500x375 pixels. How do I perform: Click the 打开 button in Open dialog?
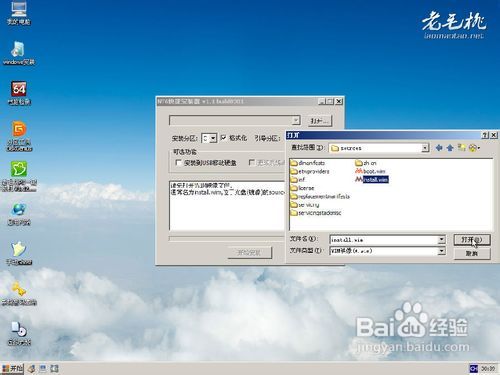pyautogui.click(x=472, y=240)
